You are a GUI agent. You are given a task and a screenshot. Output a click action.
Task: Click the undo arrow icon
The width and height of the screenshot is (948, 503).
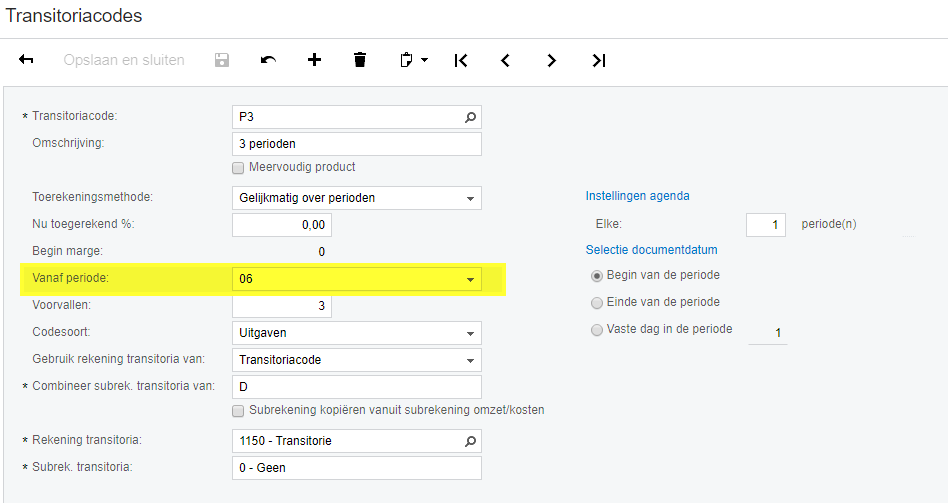click(x=268, y=60)
